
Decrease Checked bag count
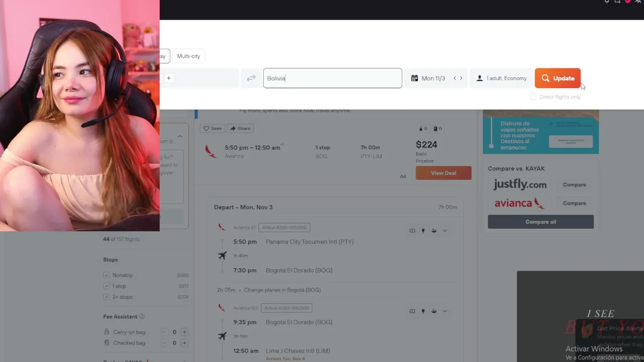[165, 343]
